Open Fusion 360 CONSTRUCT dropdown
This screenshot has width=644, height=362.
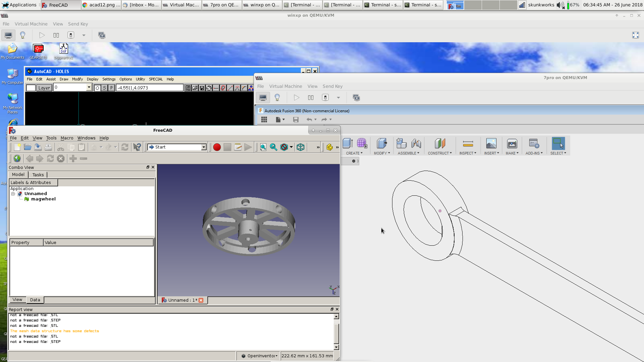coord(440,153)
